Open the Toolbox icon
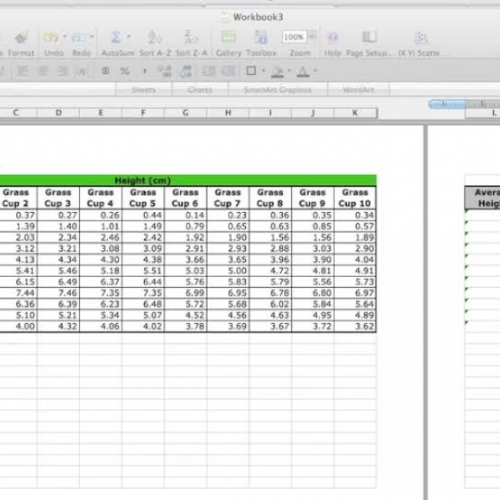 261,37
